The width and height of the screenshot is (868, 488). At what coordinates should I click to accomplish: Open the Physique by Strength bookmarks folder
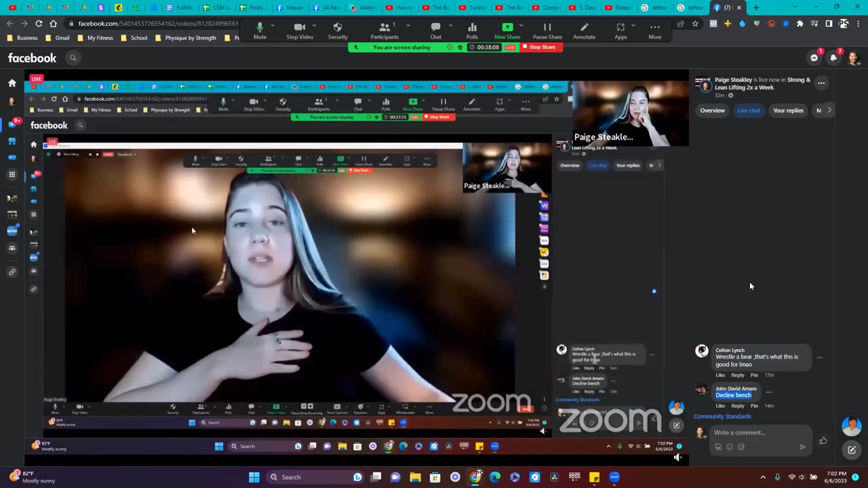185,38
